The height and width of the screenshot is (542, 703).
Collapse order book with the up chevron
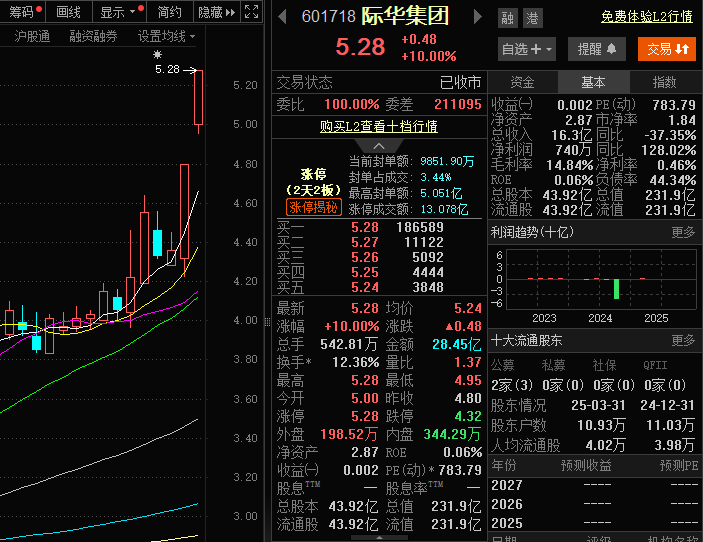tap(380, 146)
